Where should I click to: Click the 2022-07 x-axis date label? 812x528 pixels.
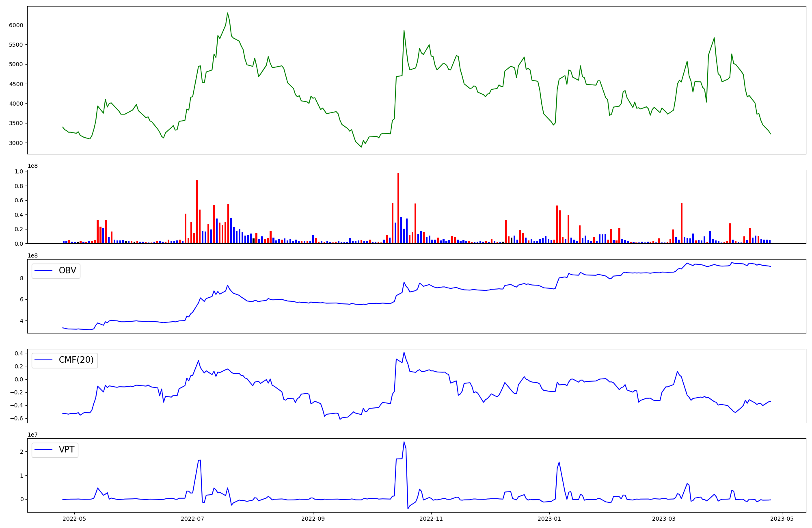[x=192, y=519]
